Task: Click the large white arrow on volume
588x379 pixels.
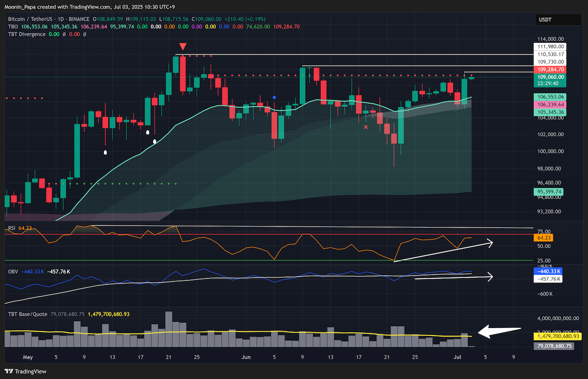Action: tap(499, 331)
